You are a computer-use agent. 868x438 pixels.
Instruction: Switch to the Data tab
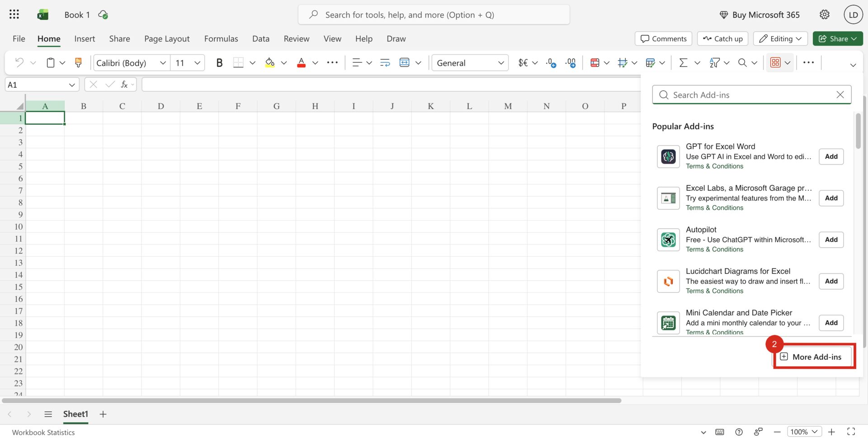click(x=261, y=39)
